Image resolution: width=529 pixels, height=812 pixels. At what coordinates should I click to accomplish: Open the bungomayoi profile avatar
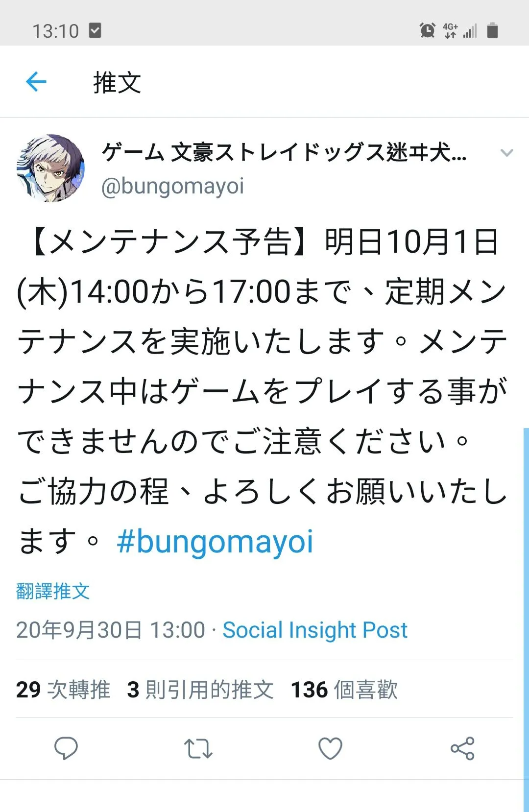tap(50, 168)
